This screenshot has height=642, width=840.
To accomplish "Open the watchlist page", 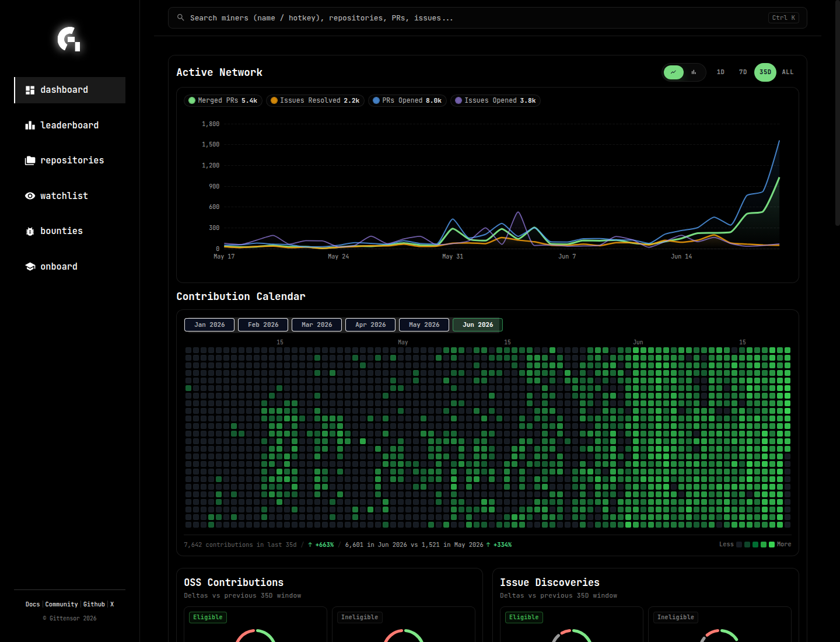I will coord(70,196).
